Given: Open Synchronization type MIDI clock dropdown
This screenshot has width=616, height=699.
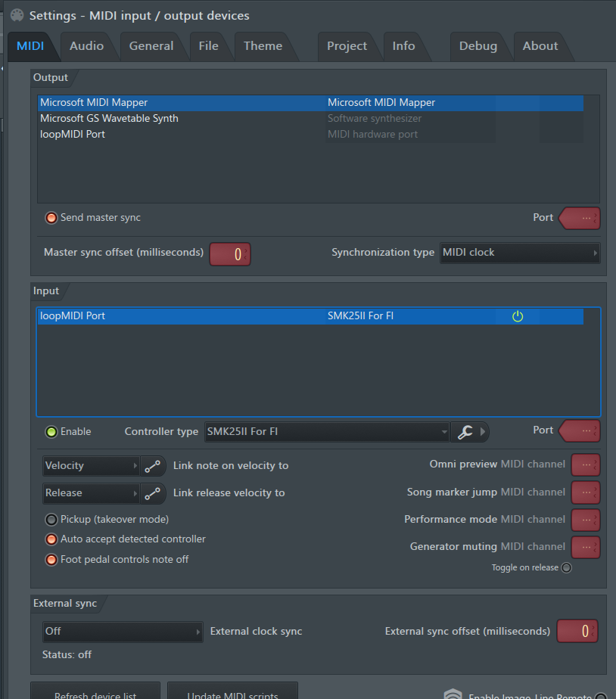Looking at the screenshot, I should click(x=520, y=253).
